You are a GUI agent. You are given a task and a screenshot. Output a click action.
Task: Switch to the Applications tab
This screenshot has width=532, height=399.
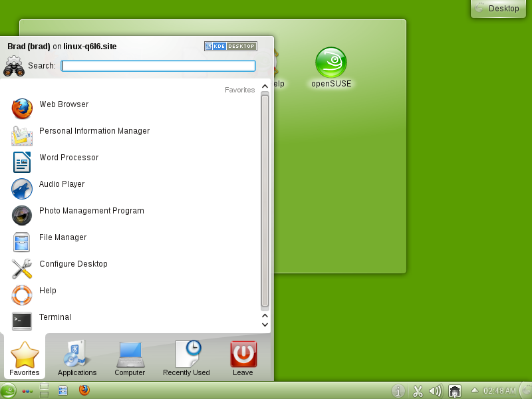pyautogui.click(x=77, y=358)
